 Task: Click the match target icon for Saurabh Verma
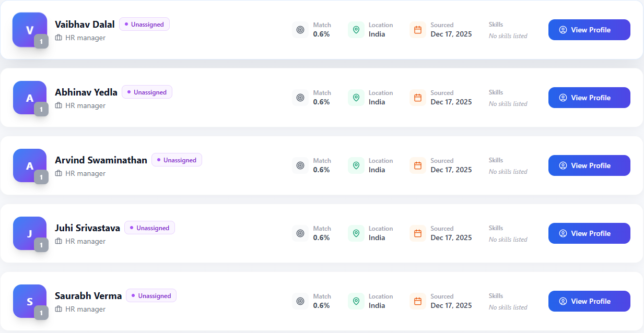tap(300, 301)
